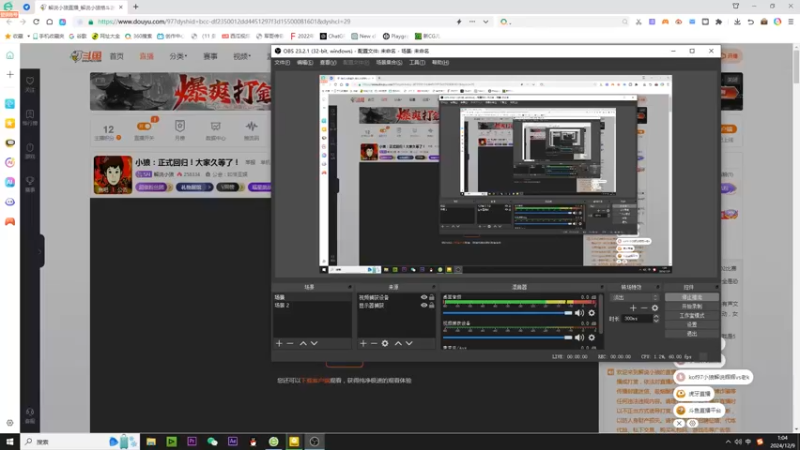This screenshot has height=450, width=800.
Task: Pop out Scenes dock with header icon
Action: pyautogui.click(x=350, y=287)
